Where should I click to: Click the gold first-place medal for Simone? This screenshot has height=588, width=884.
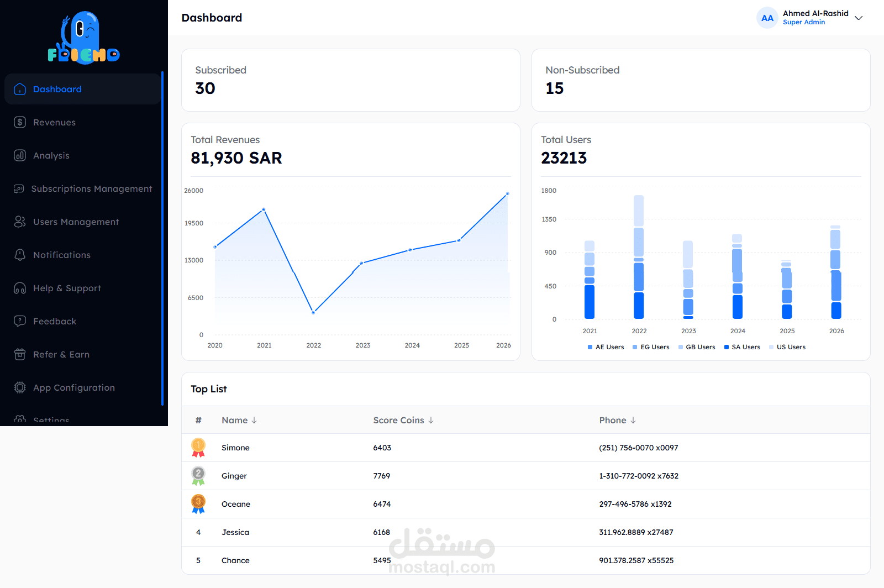(198, 448)
